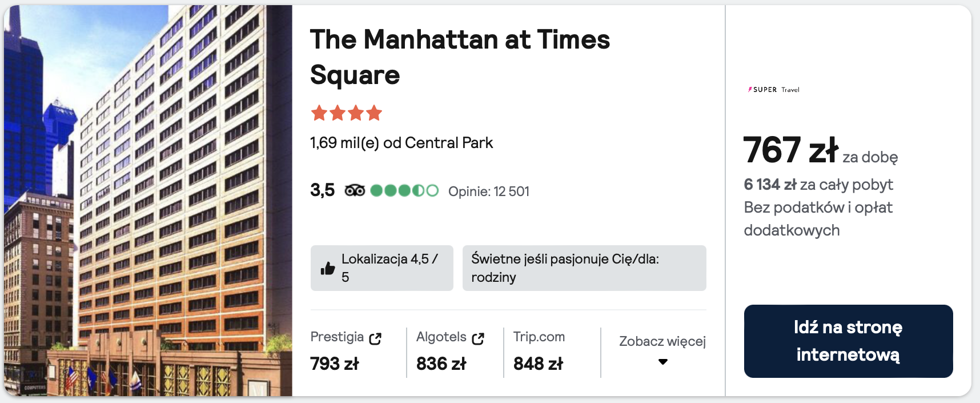Click the Prestigia external link icon
Image resolution: width=980 pixels, height=403 pixels.
pos(375,338)
